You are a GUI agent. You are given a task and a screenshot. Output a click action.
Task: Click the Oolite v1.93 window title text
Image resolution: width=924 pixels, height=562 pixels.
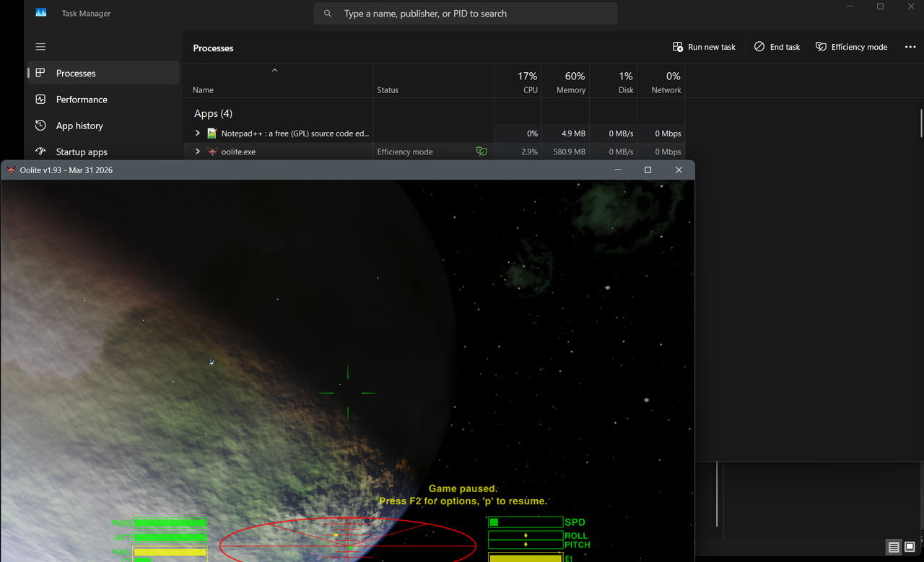(66, 170)
